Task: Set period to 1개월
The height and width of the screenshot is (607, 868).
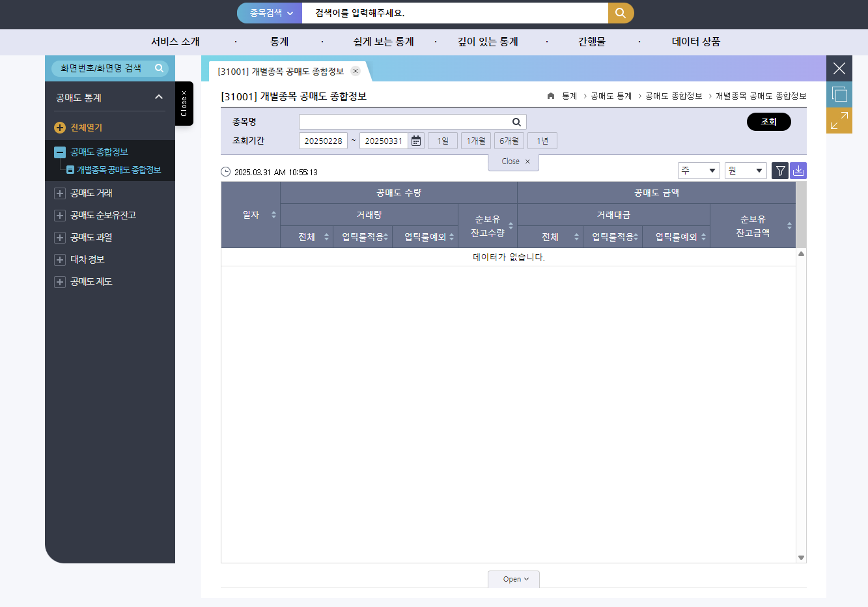Action: tap(476, 141)
